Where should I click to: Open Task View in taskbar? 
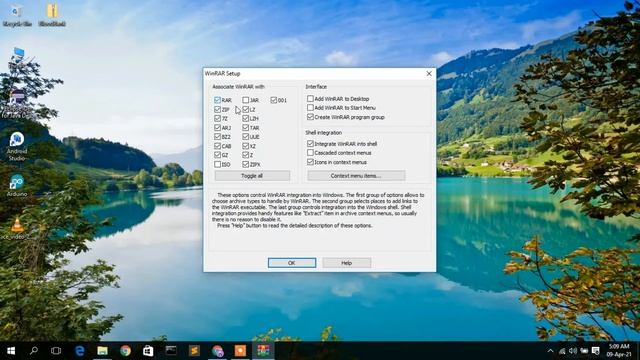pos(56,351)
